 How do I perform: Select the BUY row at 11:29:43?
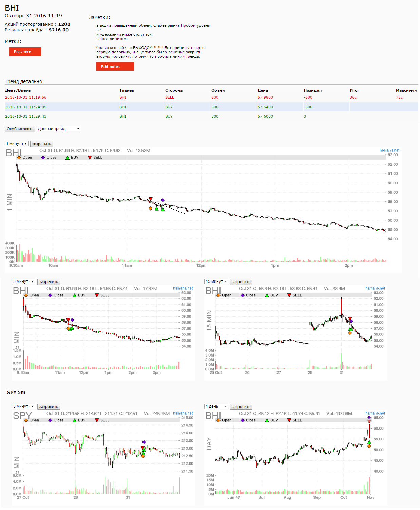click(211, 116)
